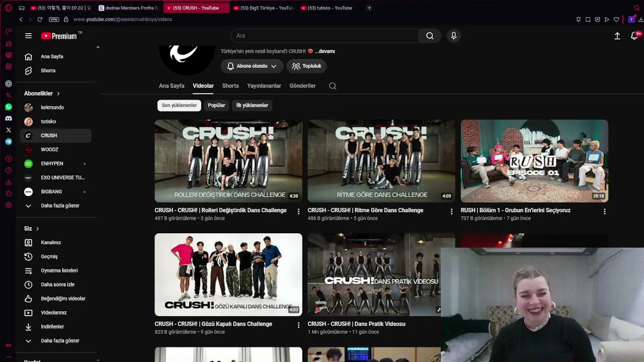Click the VPN badge in the address bar
Viewport: 644px width, 362px height.
click(54, 20)
